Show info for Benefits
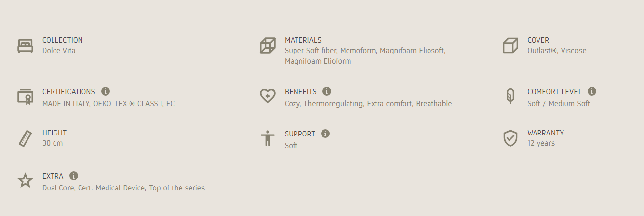 tap(327, 91)
